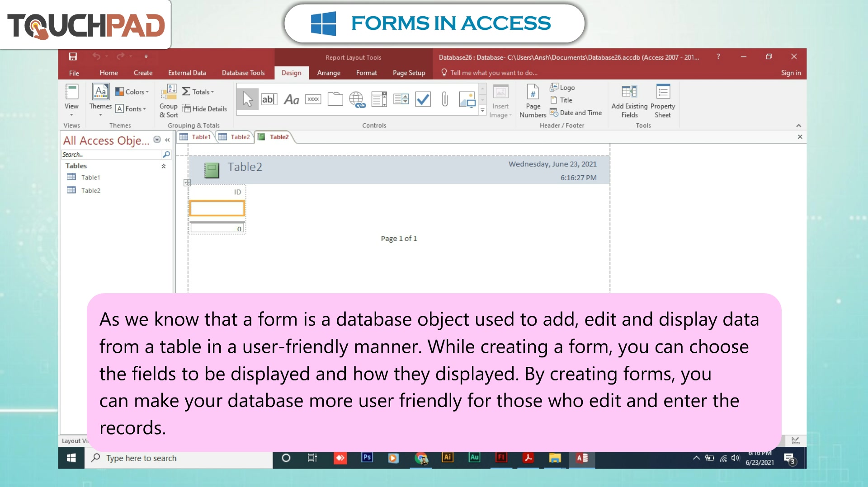Screen dimensions: 868x487
Task: Pick the Attachment paperclip control
Action: (x=445, y=99)
